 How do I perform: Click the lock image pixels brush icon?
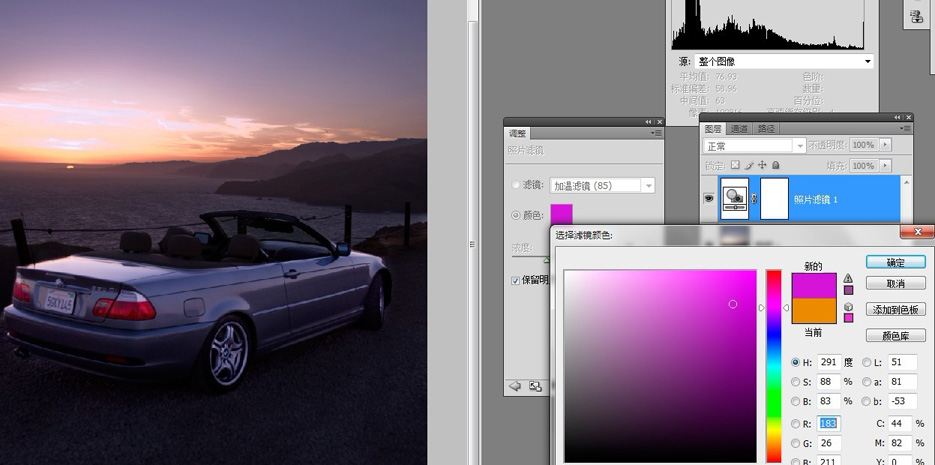[749, 165]
